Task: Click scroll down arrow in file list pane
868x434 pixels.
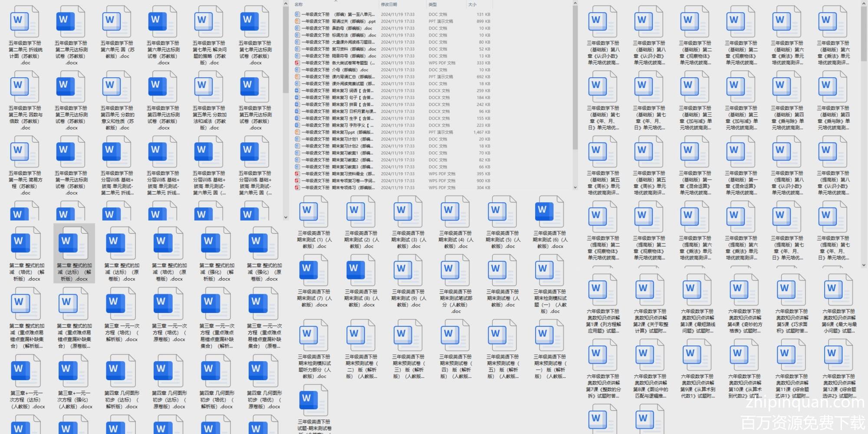Action: click(575, 187)
